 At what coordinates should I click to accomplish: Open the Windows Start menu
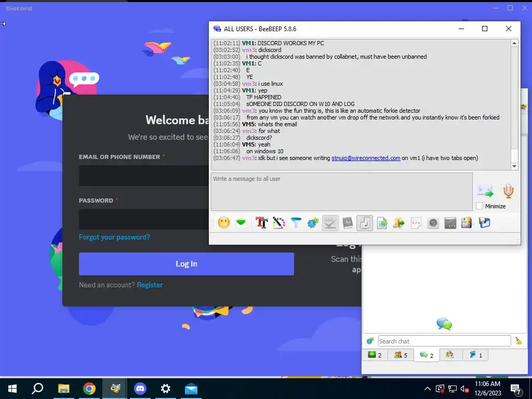12,389
